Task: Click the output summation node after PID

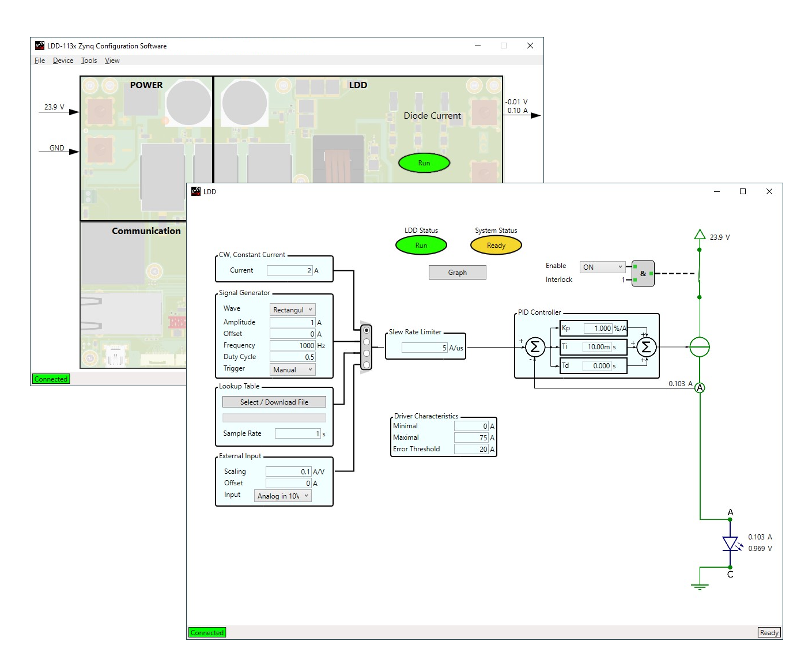Action: point(646,347)
